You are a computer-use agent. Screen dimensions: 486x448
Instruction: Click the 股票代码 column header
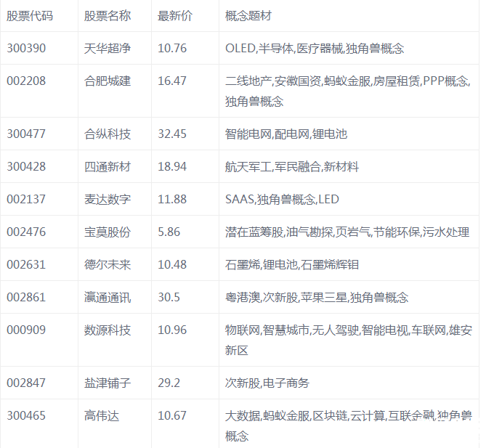pyautogui.click(x=30, y=16)
